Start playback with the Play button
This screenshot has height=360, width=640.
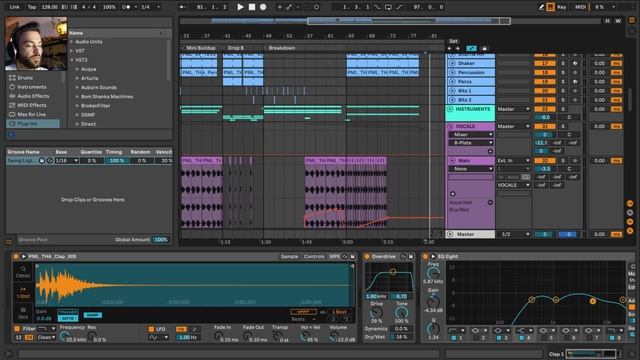[240, 7]
